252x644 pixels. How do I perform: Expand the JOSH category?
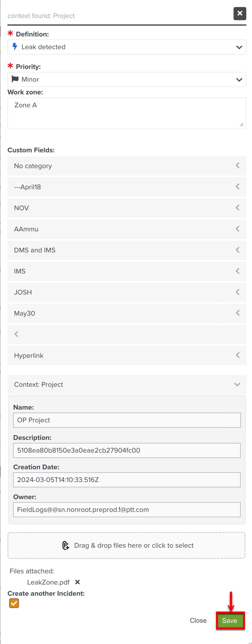pos(127,292)
